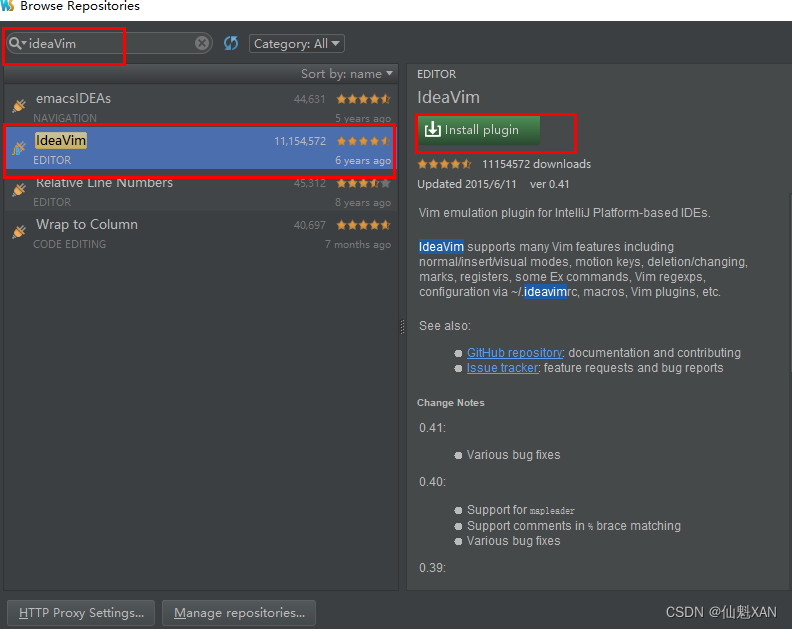Screen dimensions: 792x629
Task: Click the 'ver 0.41' version text
Action: coord(550,184)
